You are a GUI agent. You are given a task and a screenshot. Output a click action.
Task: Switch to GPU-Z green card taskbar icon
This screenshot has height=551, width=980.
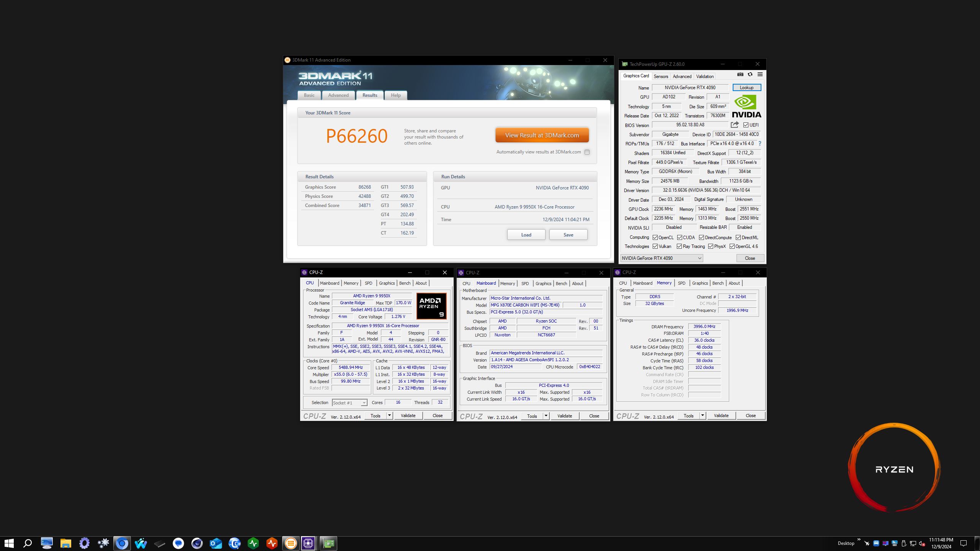328,543
